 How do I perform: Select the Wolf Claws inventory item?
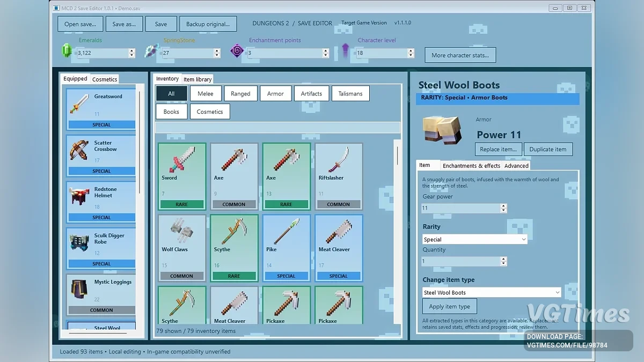tap(182, 248)
